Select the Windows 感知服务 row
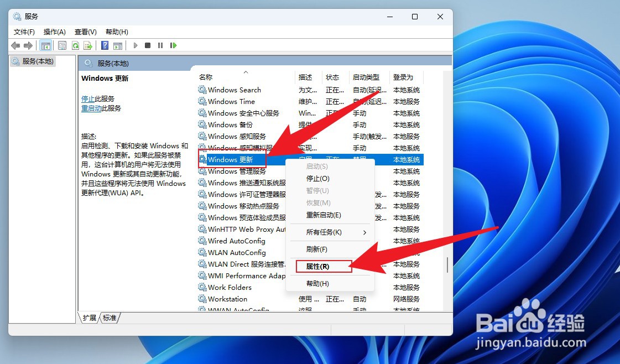 (x=310, y=137)
